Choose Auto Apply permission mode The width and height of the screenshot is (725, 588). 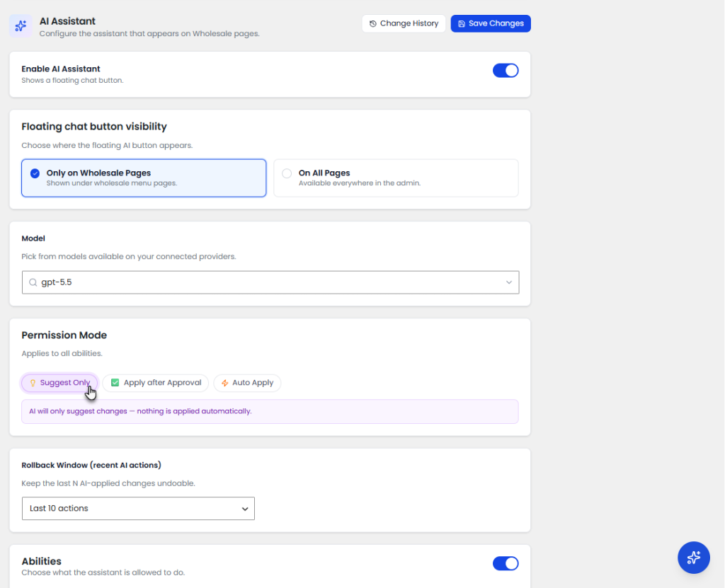point(247,383)
